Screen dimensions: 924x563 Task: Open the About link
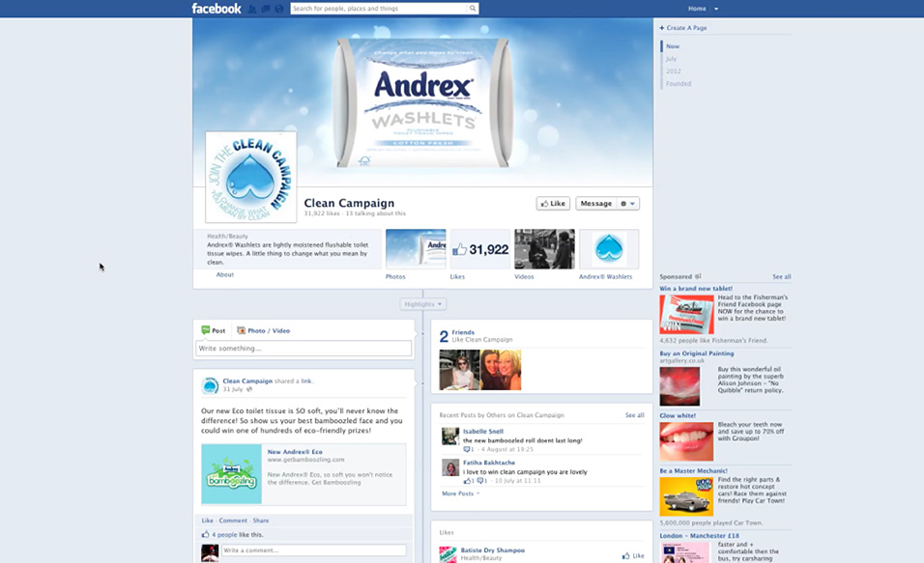[x=224, y=274]
